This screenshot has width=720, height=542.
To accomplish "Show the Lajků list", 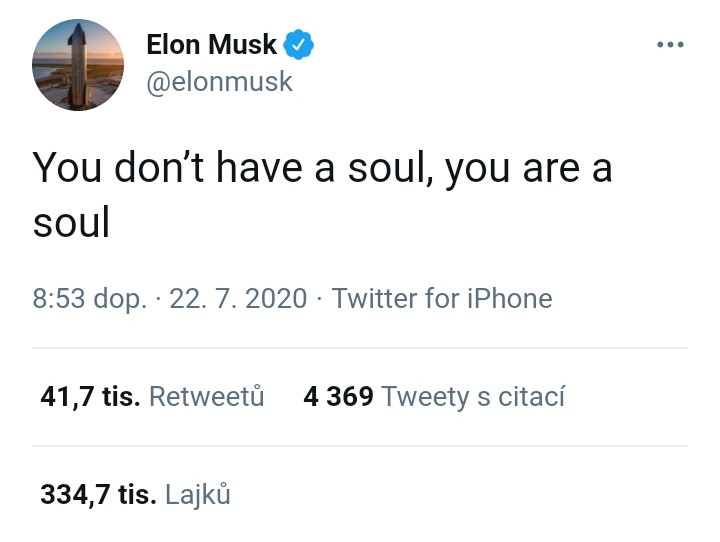I will [198, 494].
